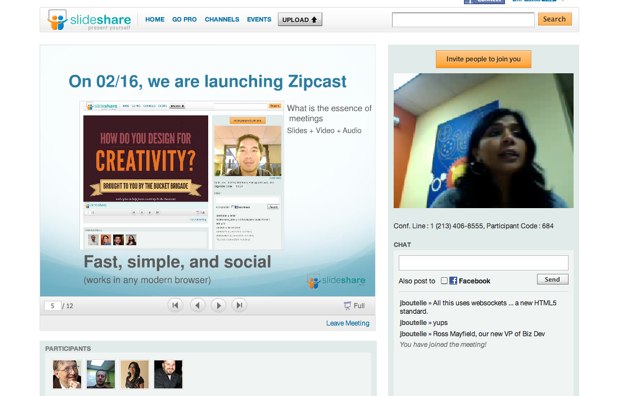Switch to Full screen view
The width and height of the screenshot is (621, 396).
[x=354, y=306]
